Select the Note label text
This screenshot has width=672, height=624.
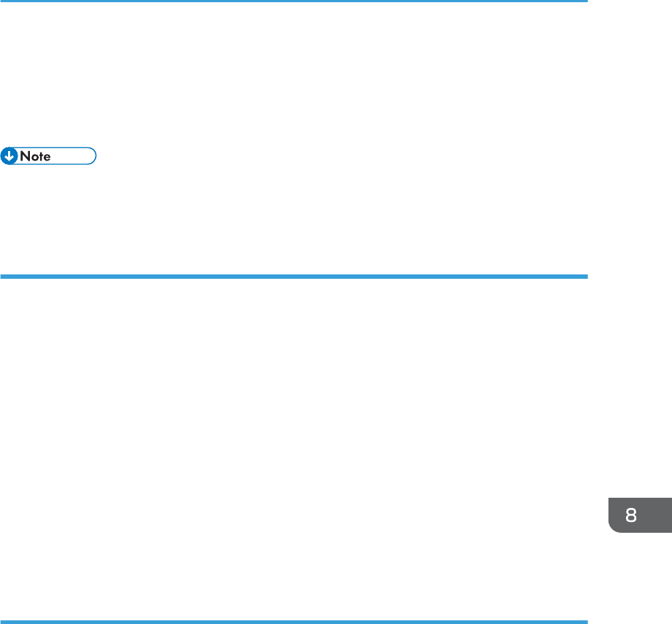coord(35,156)
